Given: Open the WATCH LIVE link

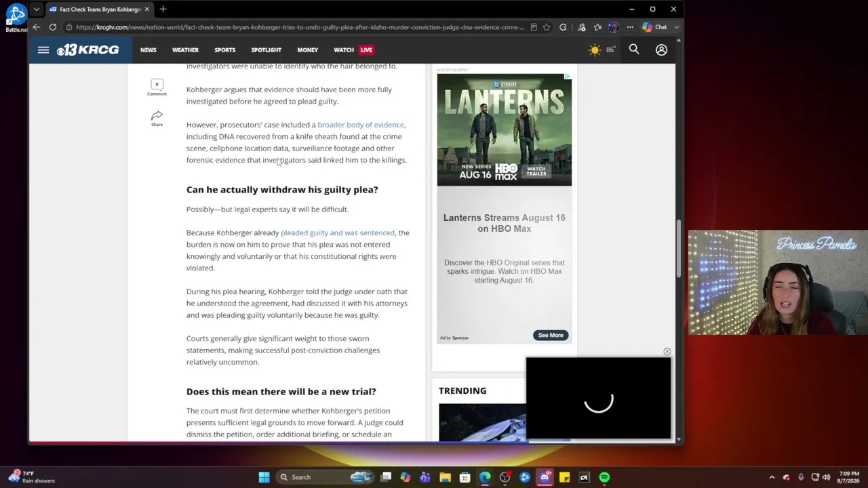Looking at the screenshot, I should 353,49.
